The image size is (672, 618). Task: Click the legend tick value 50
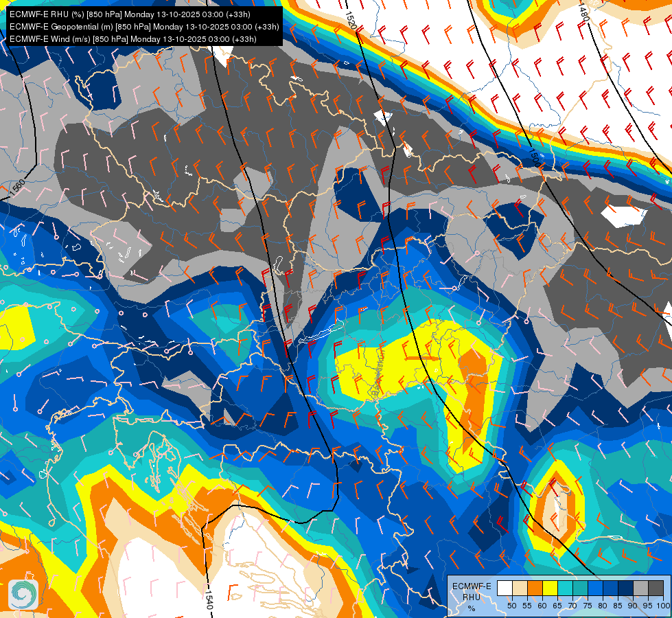tap(511, 606)
